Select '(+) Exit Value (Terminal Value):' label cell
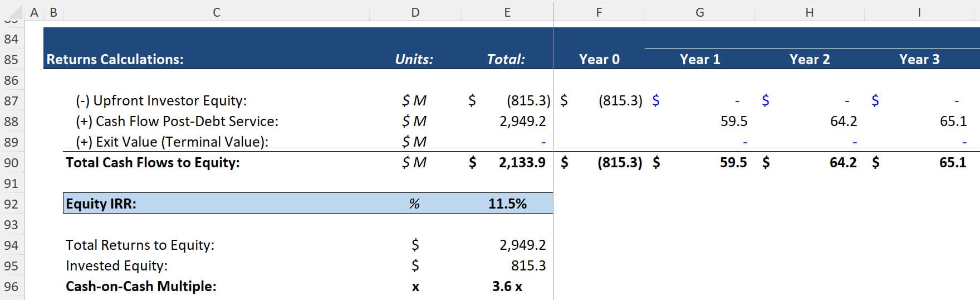 (172, 142)
